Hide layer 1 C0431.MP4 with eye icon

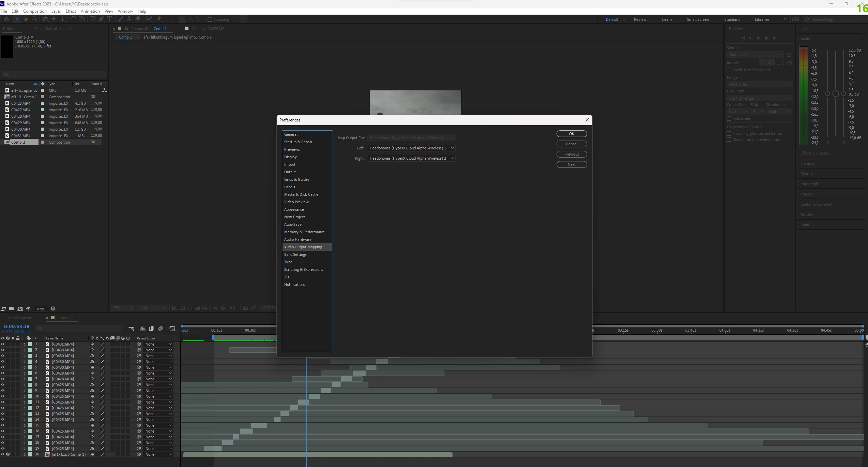coord(3,344)
